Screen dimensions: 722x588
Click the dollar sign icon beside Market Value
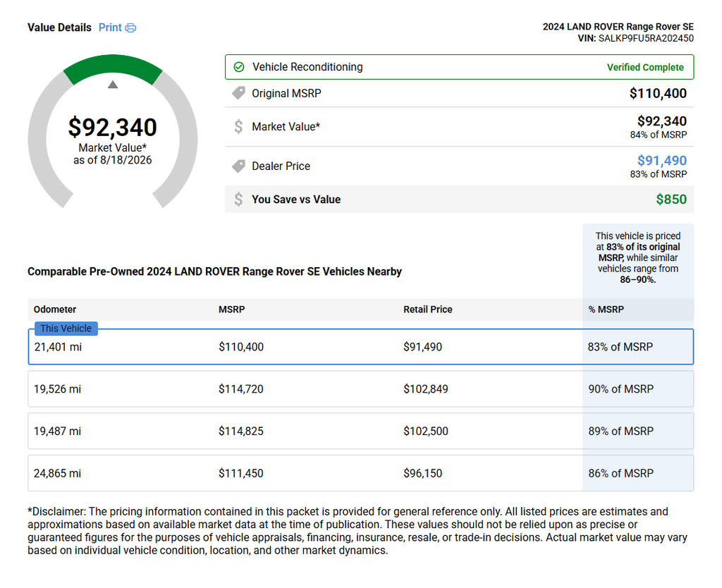(238, 126)
